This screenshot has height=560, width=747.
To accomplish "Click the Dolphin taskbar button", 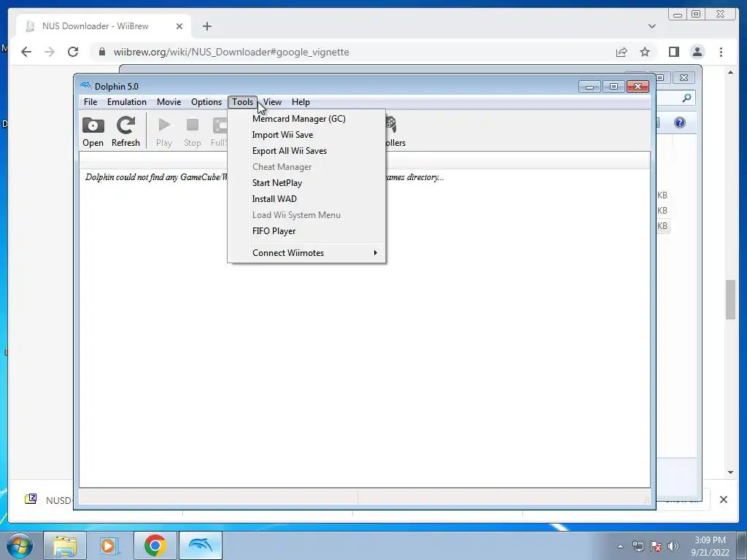I will click(x=200, y=545).
